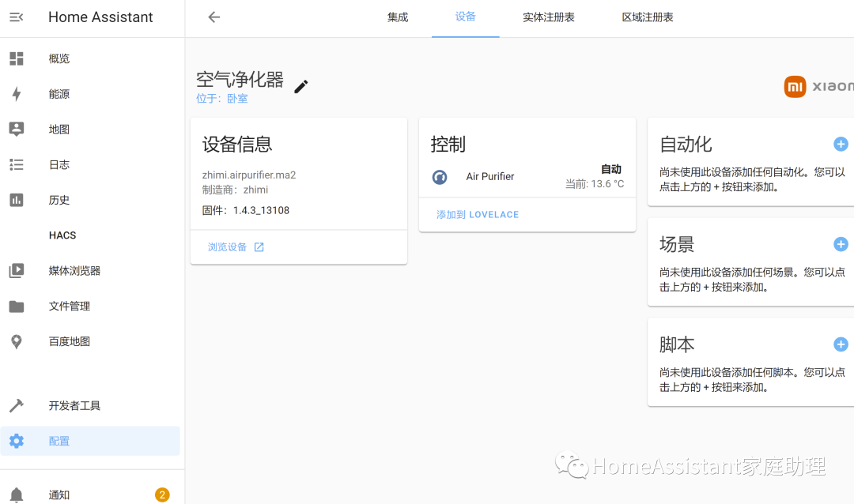点击"卧室"区域链接
Screen dimensions: 854x504
(237, 98)
